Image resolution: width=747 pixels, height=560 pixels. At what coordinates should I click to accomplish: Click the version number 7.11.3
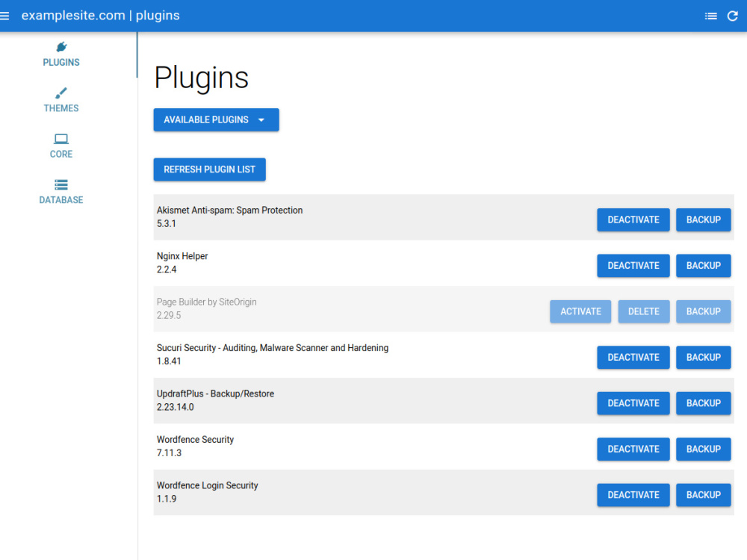169,453
